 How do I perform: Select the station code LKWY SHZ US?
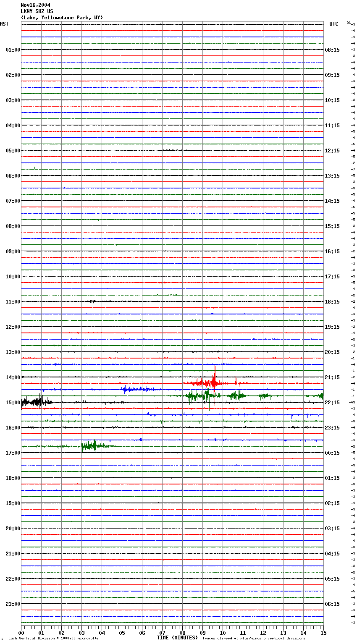(x=37, y=11)
